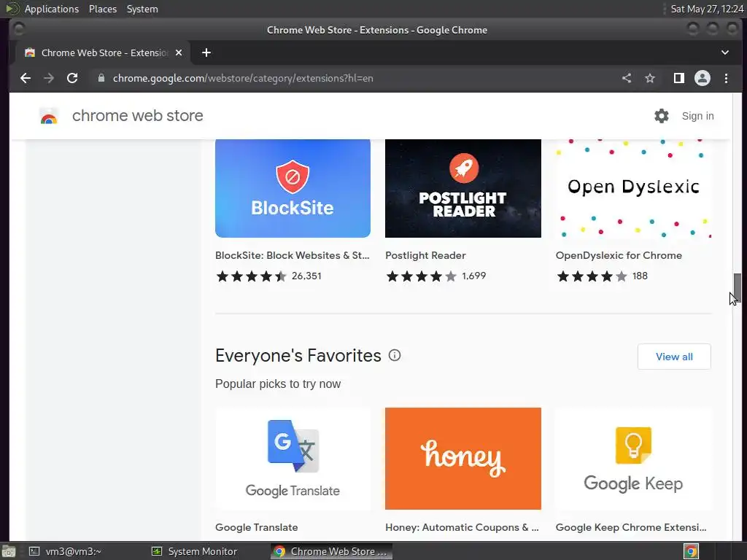This screenshot has height=560, width=747.
Task: Open the Google Translate thumbnail
Action: click(293, 459)
